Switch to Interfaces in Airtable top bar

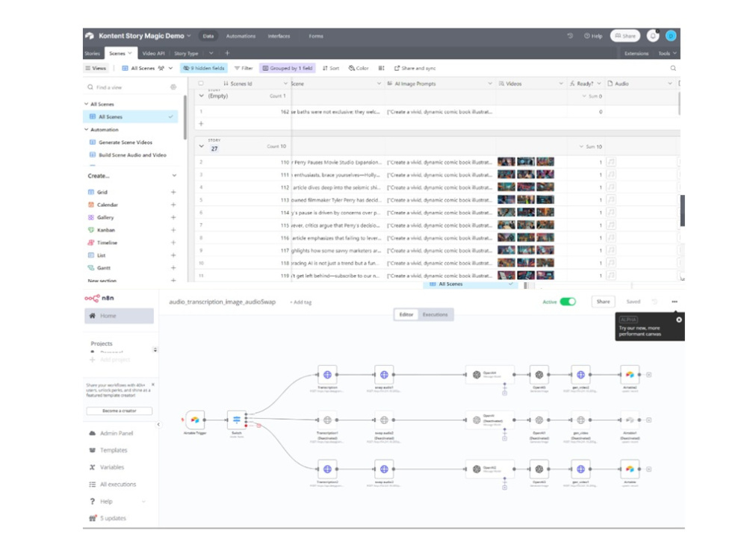[279, 36]
